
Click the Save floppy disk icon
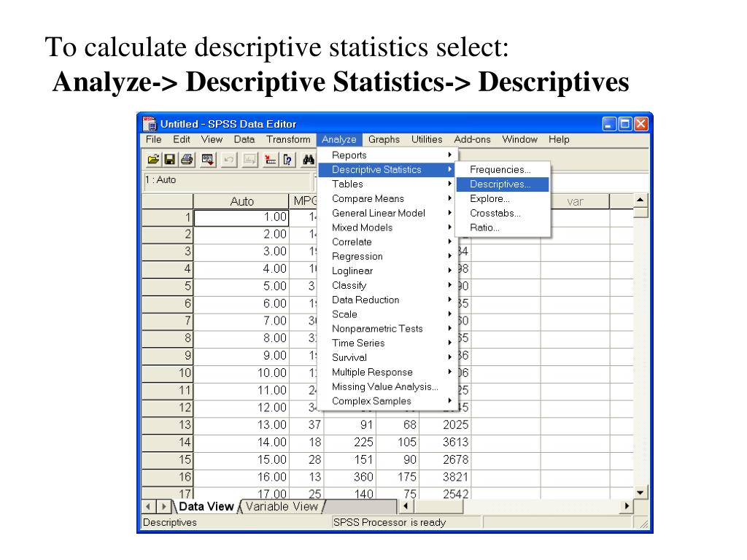169,160
